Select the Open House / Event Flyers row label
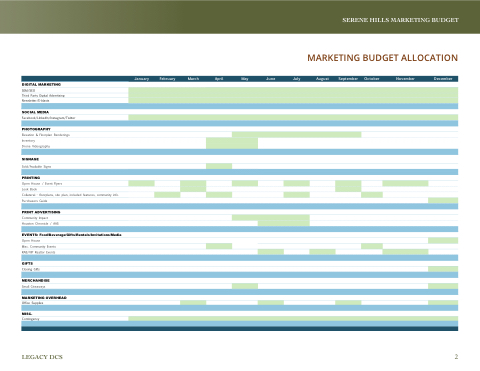The height and width of the screenshot is (371, 480). (x=42, y=184)
